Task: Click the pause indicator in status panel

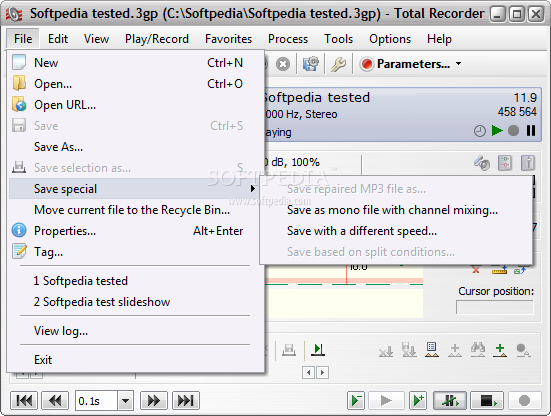Action: coord(531,130)
